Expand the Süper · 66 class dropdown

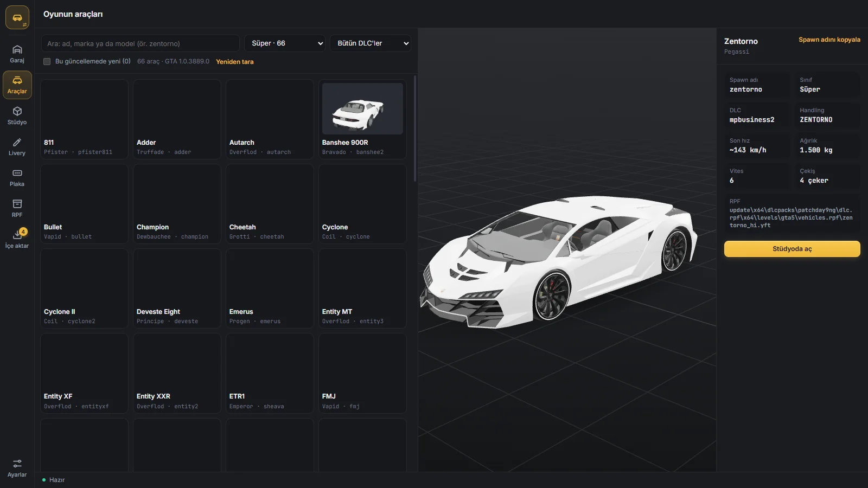pyautogui.click(x=285, y=43)
